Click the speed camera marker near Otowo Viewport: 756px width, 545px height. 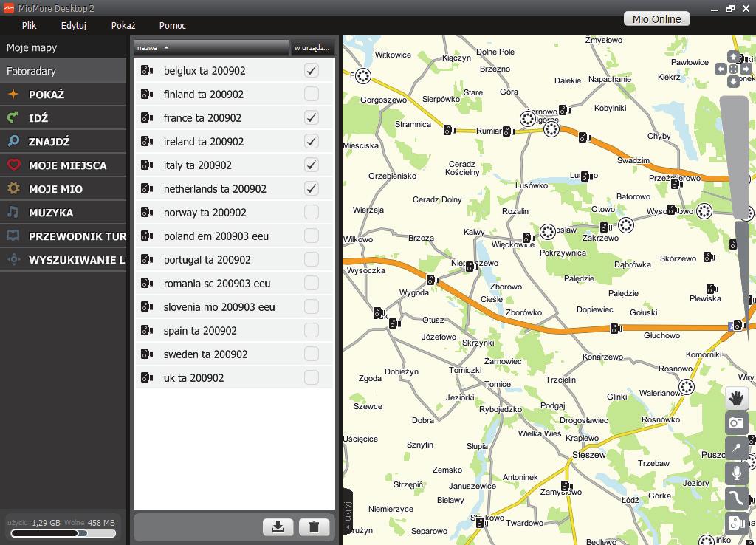605,227
